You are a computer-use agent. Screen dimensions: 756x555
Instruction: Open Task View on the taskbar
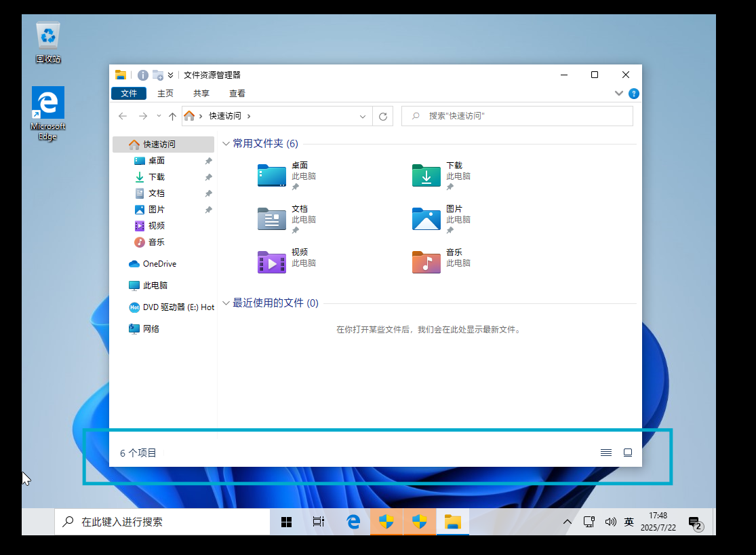(x=319, y=522)
